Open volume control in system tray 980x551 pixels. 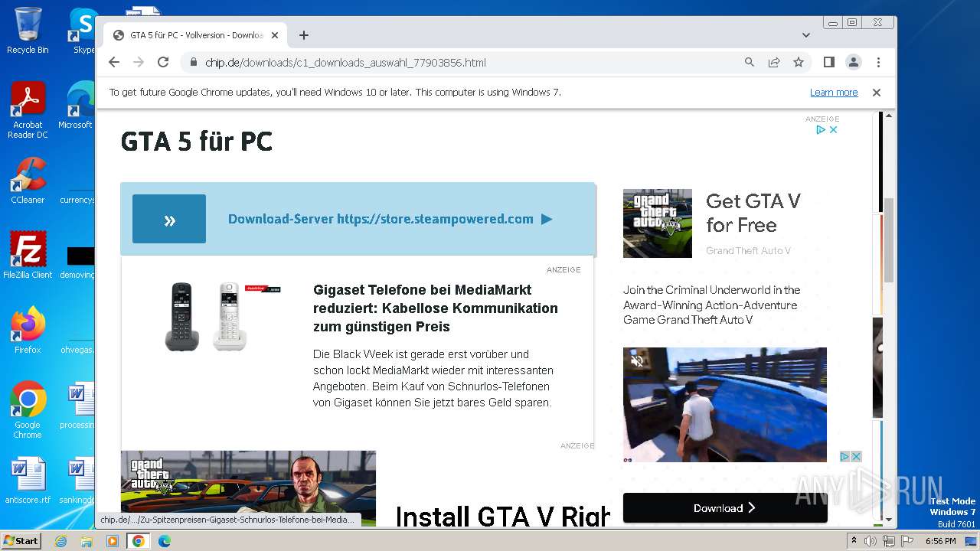tap(871, 541)
